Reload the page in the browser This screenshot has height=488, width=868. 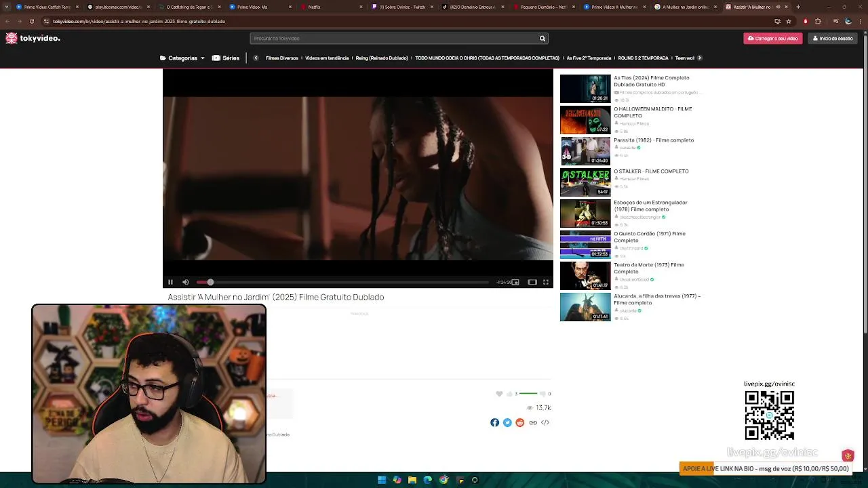pyautogui.click(x=31, y=21)
